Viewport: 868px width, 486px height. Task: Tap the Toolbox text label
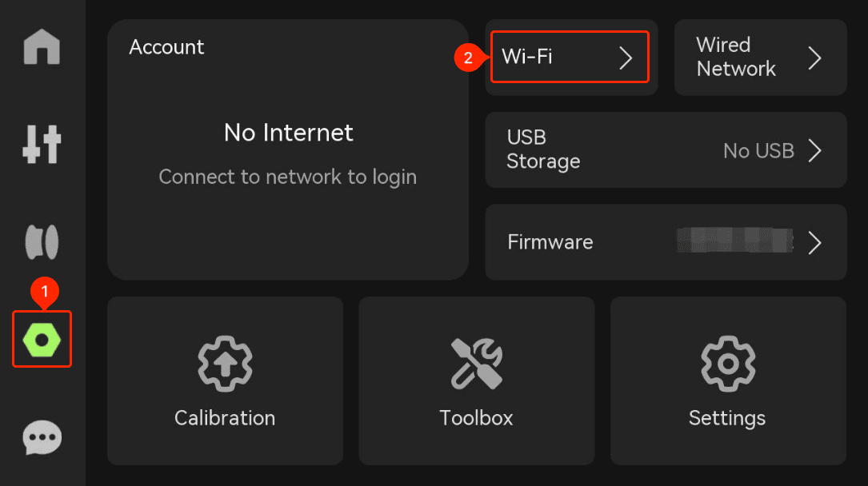click(477, 418)
